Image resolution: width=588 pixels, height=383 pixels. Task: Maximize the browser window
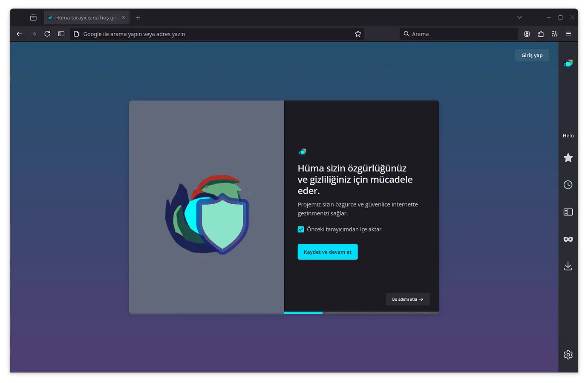point(560,17)
